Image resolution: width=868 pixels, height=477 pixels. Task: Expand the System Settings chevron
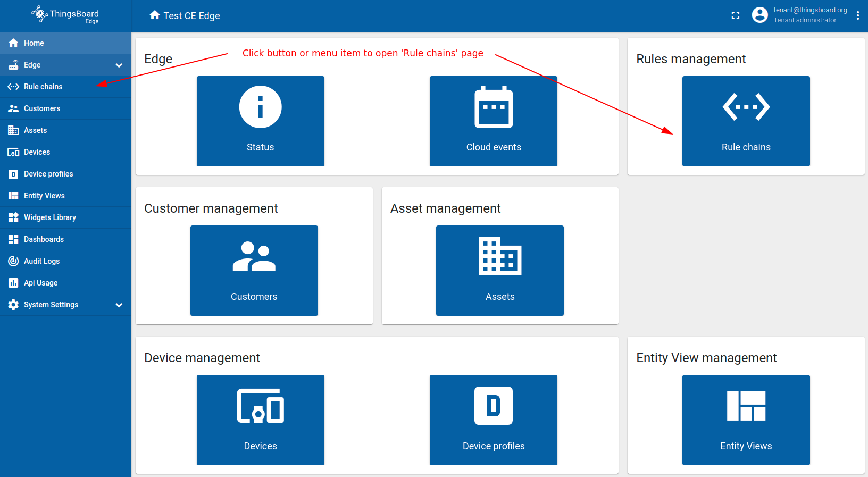[x=119, y=305]
